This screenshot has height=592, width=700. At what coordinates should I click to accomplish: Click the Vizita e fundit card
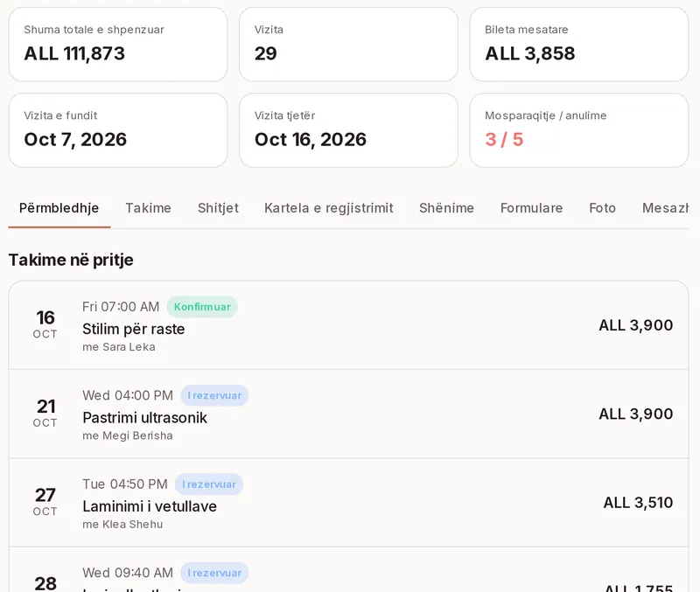click(118, 130)
